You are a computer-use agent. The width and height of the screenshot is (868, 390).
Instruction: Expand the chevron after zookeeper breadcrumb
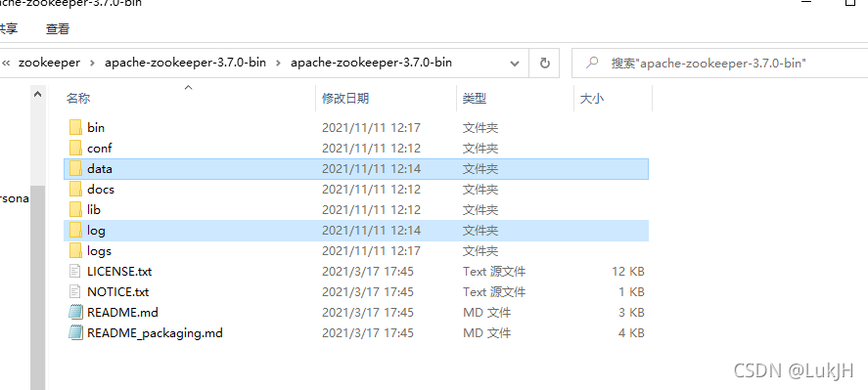[92, 63]
